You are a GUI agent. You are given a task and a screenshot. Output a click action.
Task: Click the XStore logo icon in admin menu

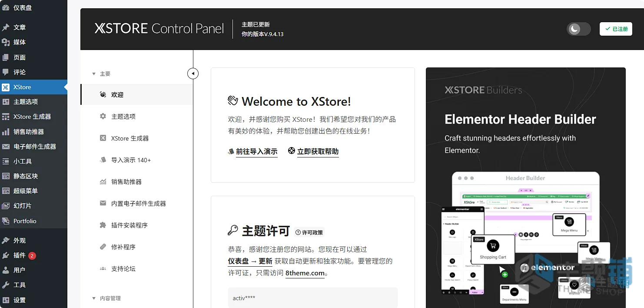tap(6, 87)
